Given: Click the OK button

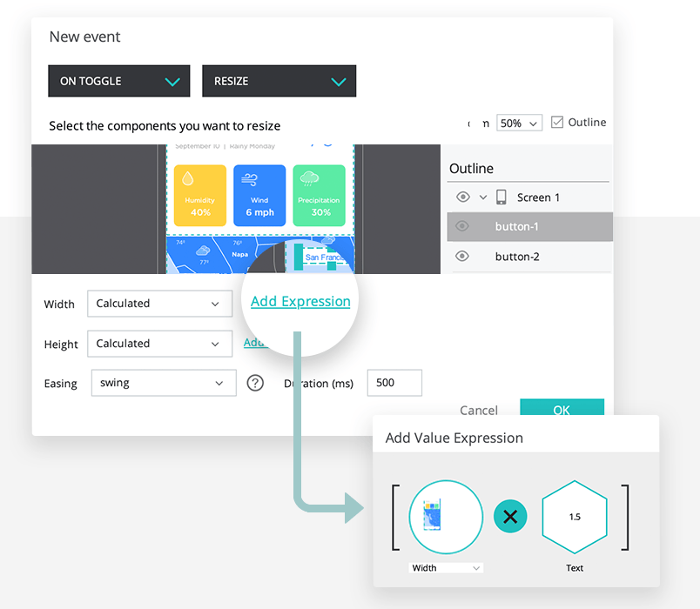Looking at the screenshot, I should 562,407.
